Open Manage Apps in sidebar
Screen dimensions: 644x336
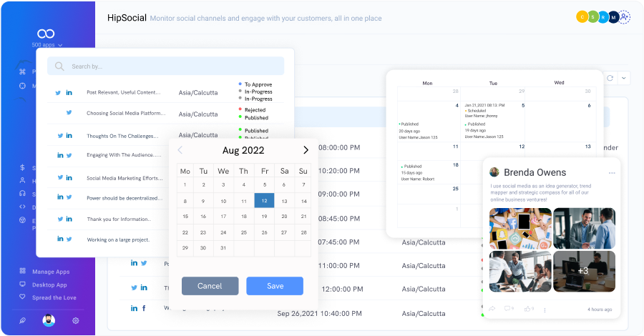49,272
